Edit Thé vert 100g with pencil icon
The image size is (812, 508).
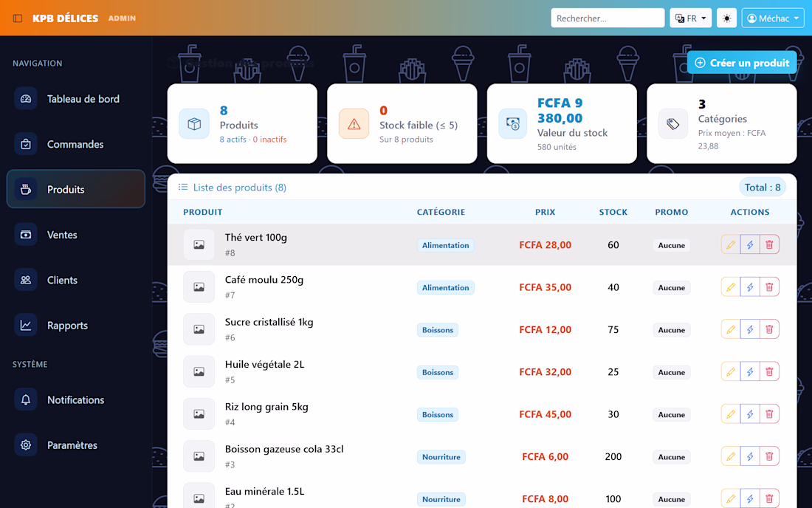pyautogui.click(x=730, y=244)
